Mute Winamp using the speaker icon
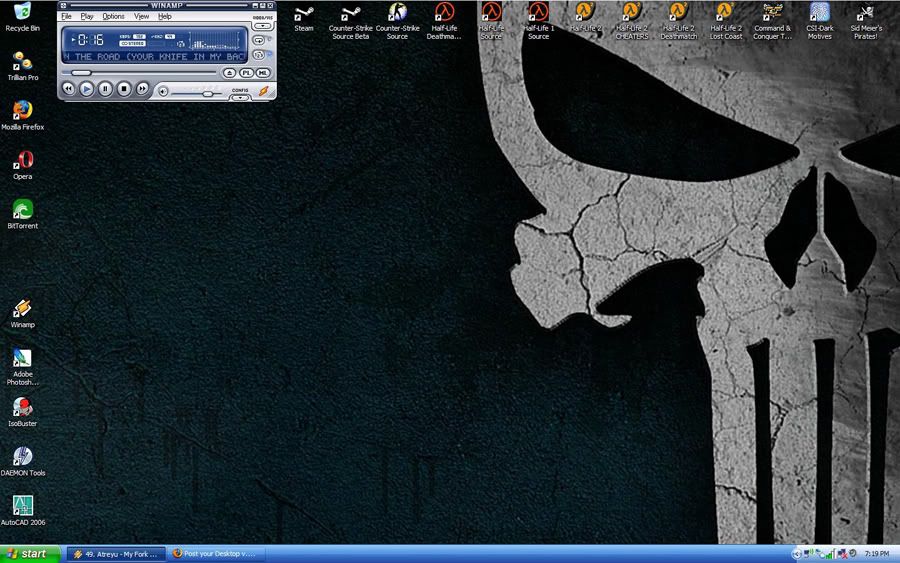The width and height of the screenshot is (900, 563). pos(163,91)
